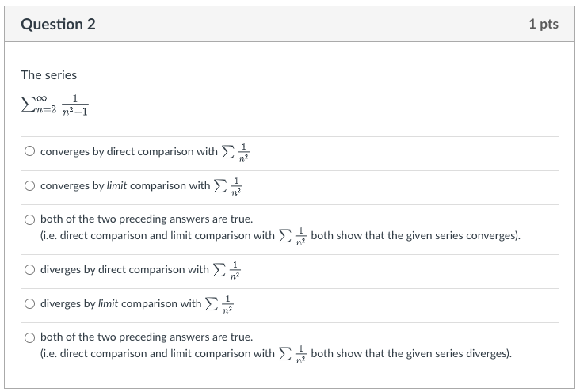Click 'The series' prompt text
Image resolution: width=580 pixels, height=392 pixels.
click(49, 75)
